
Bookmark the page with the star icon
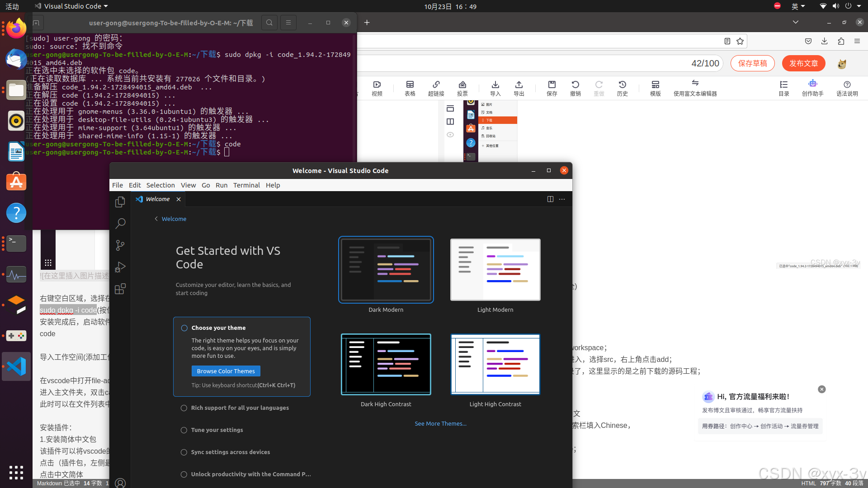point(740,41)
